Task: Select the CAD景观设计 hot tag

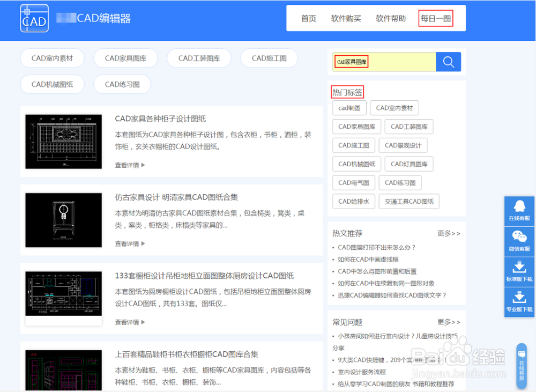Action: click(x=403, y=145)
